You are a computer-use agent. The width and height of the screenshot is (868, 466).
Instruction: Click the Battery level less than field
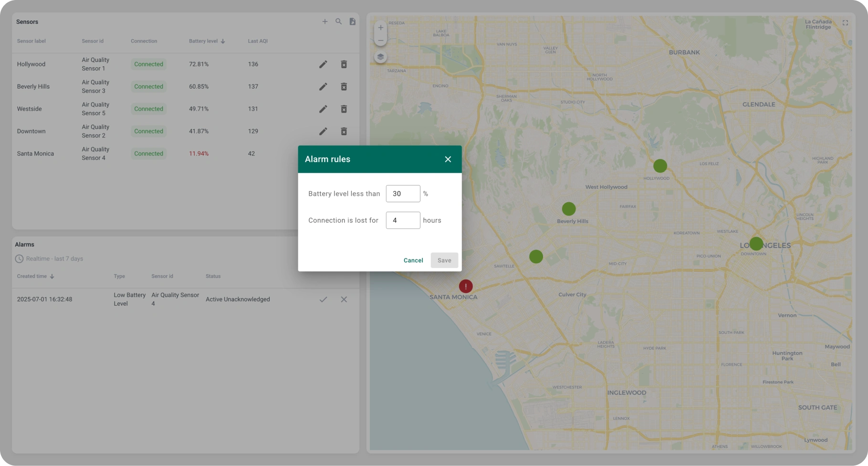[x=403, y=194]
